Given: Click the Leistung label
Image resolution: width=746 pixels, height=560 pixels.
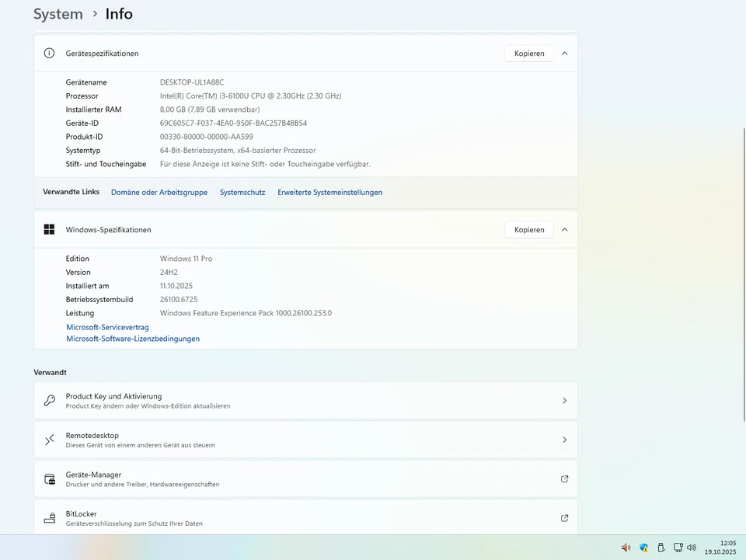Looking at the screenshot, I should pos(79,313).
